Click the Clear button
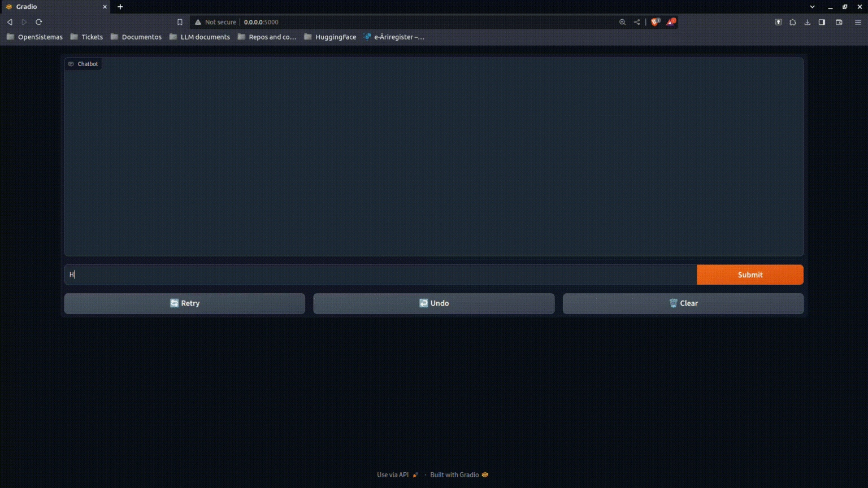Viewport: 868px width, 488px height. 683,303
